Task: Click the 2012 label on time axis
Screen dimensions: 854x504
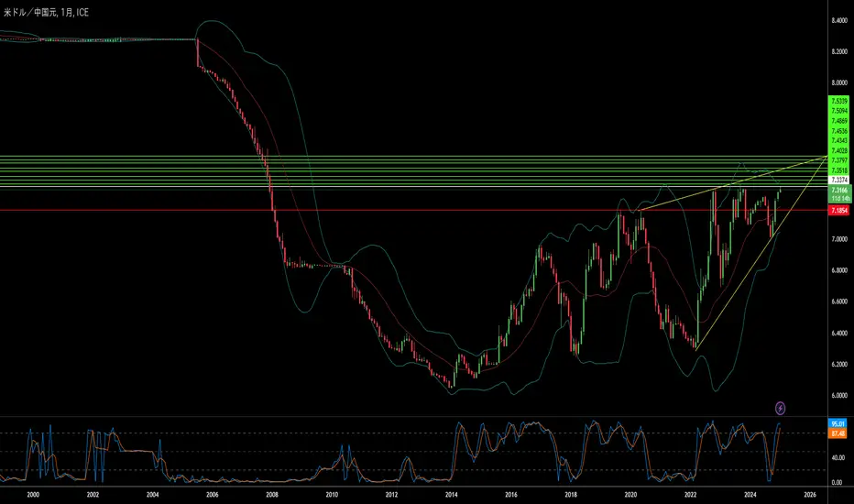Action: pos(391,493)
